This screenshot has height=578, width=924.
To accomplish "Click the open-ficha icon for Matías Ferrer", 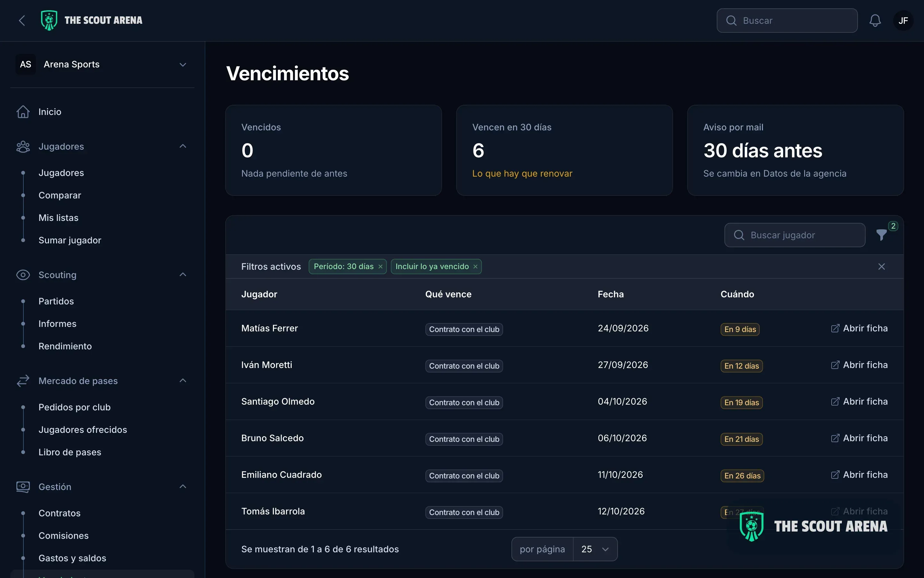I will [835, 328].
